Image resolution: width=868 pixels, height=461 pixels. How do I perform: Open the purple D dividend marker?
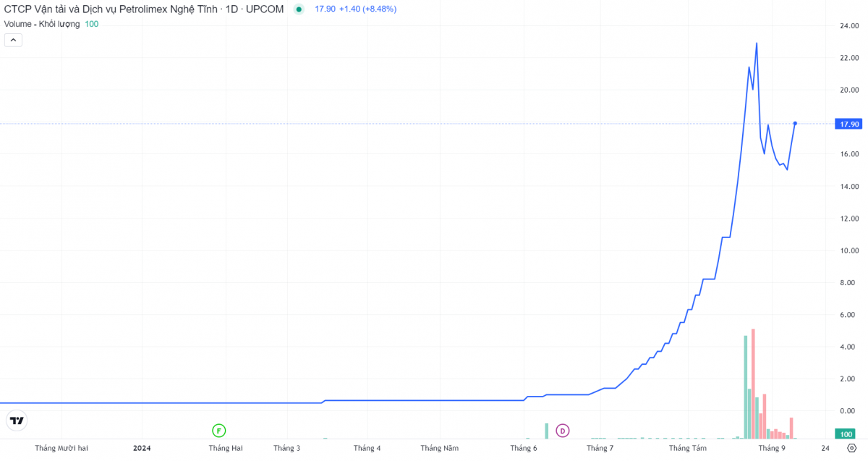pyautogui.click(x=562, y=431)
